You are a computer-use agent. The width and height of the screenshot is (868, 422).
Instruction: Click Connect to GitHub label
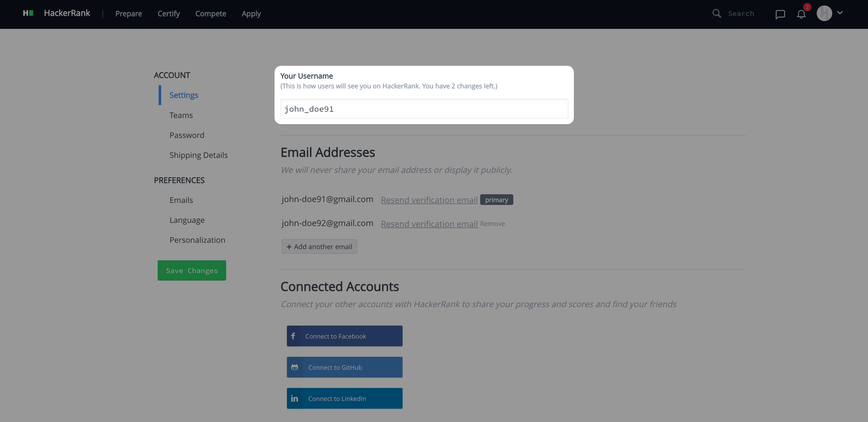[335, 368]
